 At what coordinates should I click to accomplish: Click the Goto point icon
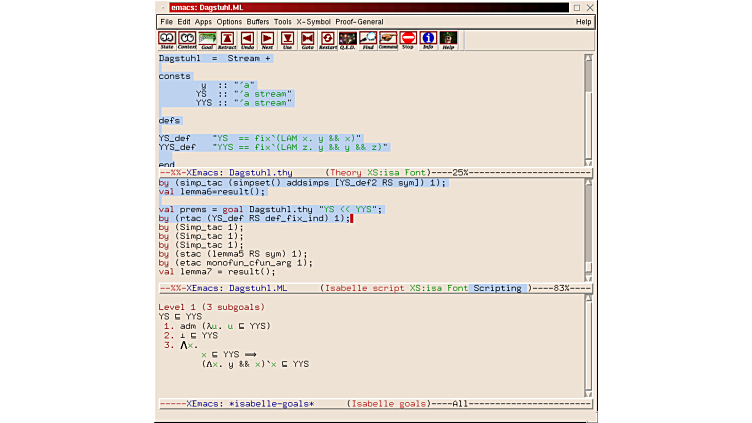tap(307, 39)
